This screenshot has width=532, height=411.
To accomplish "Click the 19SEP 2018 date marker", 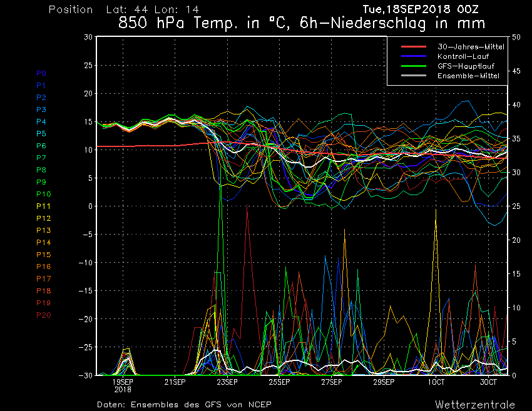I will coord(123,385).
